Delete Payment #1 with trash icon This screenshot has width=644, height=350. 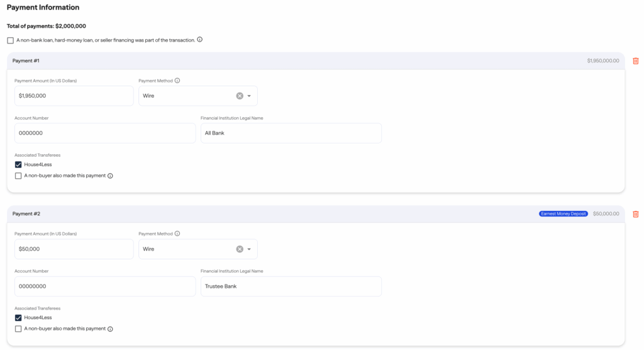[x=635, y=61]
